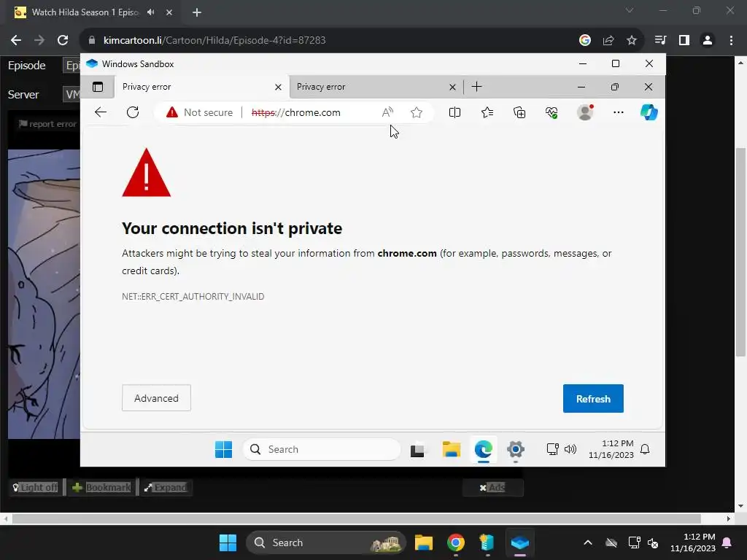The image size is (747, 560).
Task: Click Search box in Sandbox taskbar
Action: [x=322, y=449]
